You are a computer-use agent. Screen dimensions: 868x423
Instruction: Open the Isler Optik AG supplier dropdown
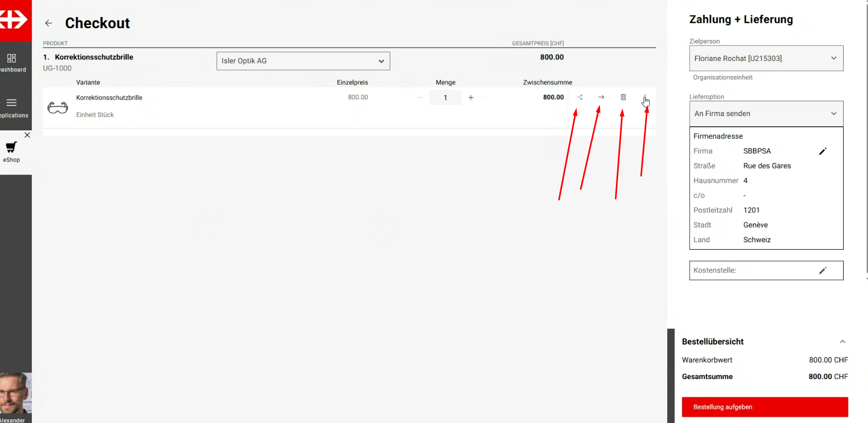point(303,61)
